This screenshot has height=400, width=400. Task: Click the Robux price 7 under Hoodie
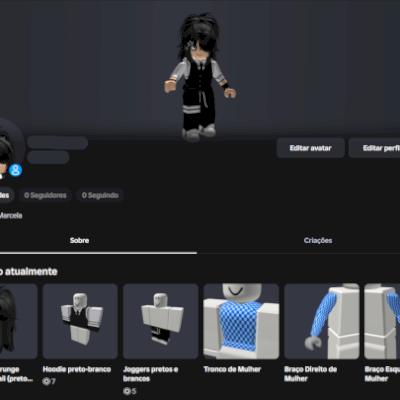coord(49,381)
